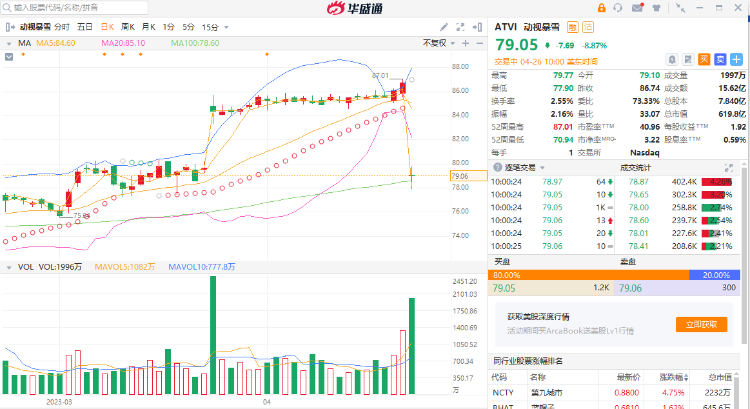Select the 周K chart tab
This screenshot has height=409, width=750.
(x=128, y=27)
